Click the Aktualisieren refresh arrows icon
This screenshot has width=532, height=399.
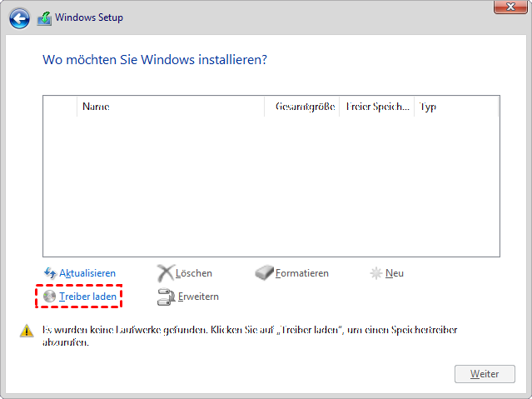pyautogui.click(x=50, y=272)
